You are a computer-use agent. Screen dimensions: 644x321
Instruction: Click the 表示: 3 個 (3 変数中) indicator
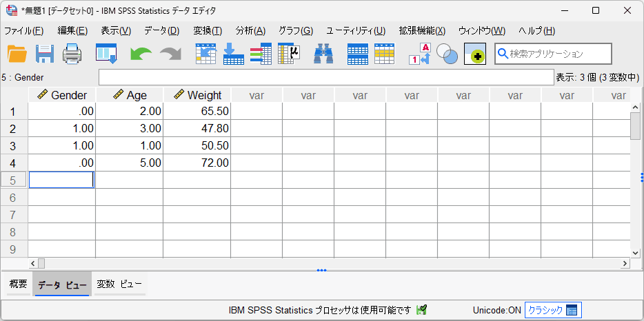point(598,77)
